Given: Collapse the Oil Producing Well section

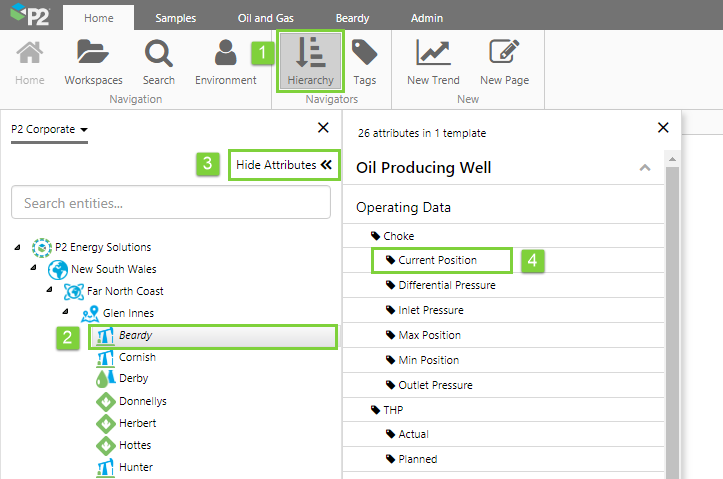Looking at the screenshot, I should pyautogui.click(x=645, y=168).
